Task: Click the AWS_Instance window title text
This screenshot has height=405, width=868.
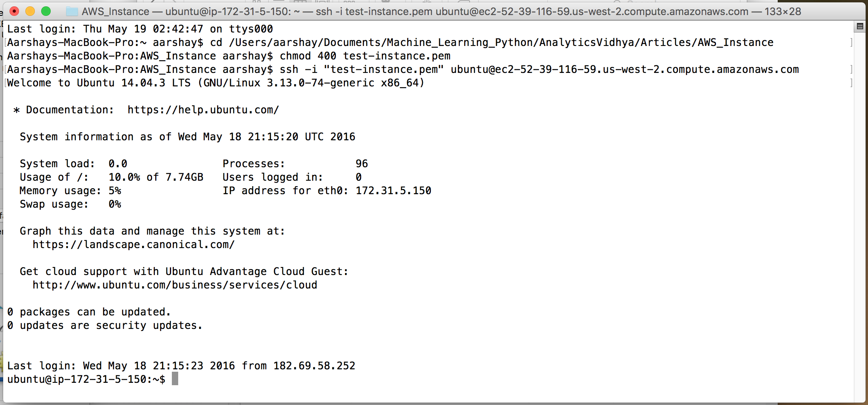Action: click(115, 11)
